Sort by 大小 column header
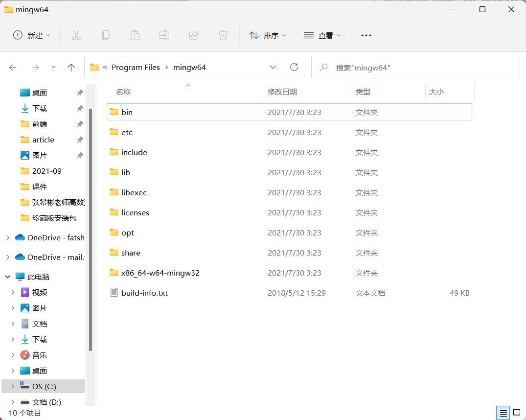This screenshot has width=526, height=420. pyautogui.click(x=436, y=92)
